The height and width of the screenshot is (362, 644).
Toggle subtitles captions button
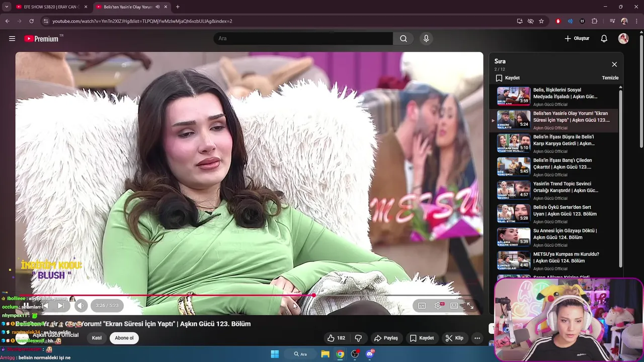422,306
